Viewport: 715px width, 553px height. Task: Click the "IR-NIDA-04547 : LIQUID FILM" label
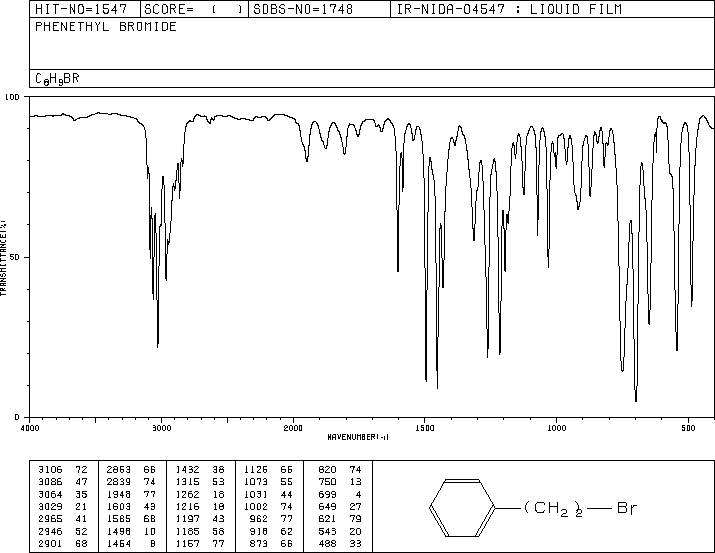click(509, 9)
